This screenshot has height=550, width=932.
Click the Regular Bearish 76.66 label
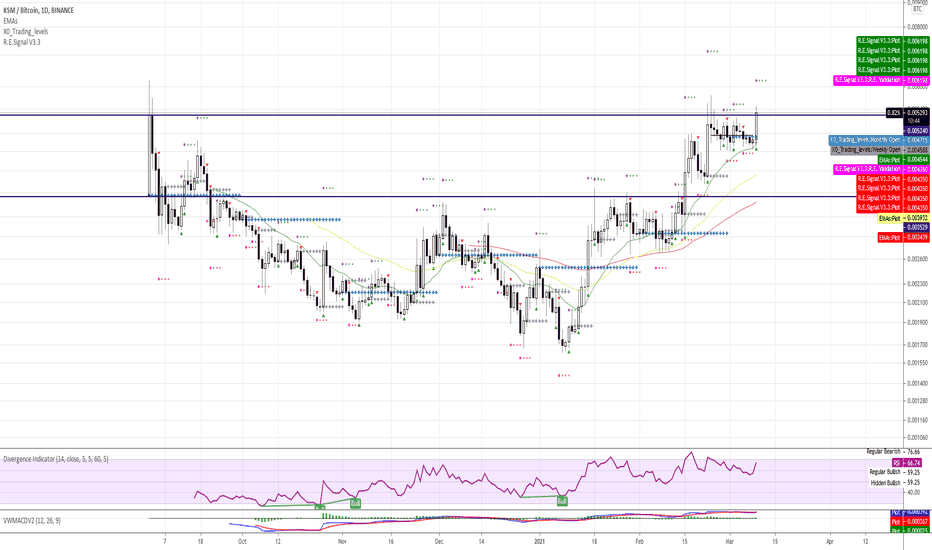893,452
